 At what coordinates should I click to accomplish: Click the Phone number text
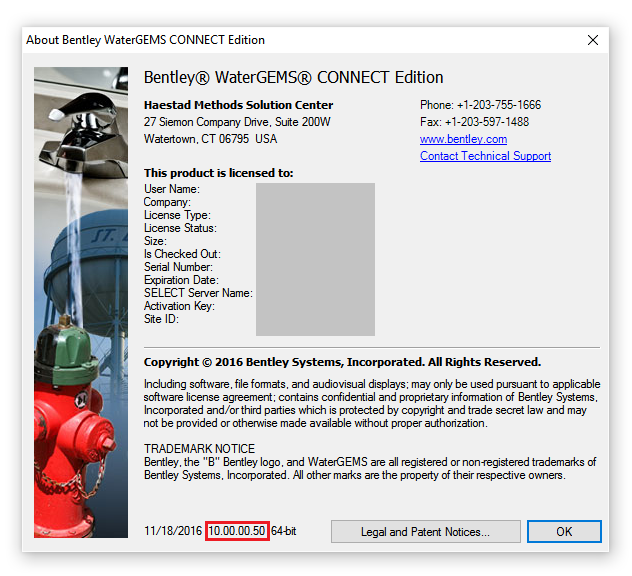480,105
